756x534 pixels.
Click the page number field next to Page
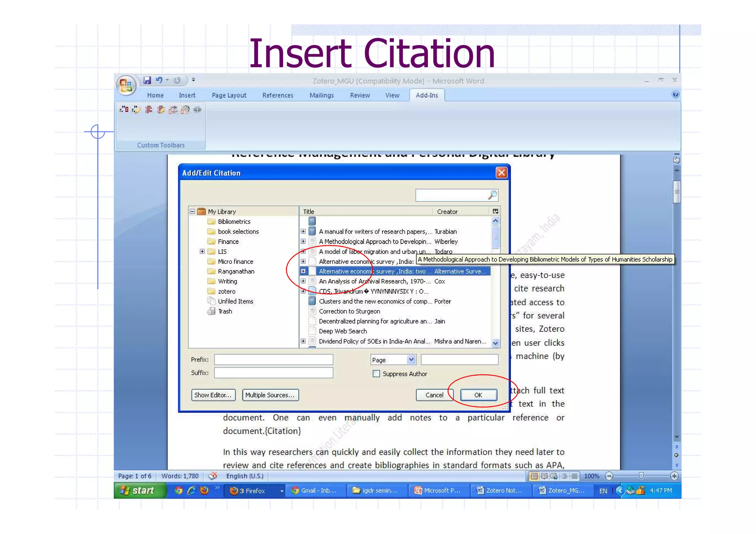460,359
